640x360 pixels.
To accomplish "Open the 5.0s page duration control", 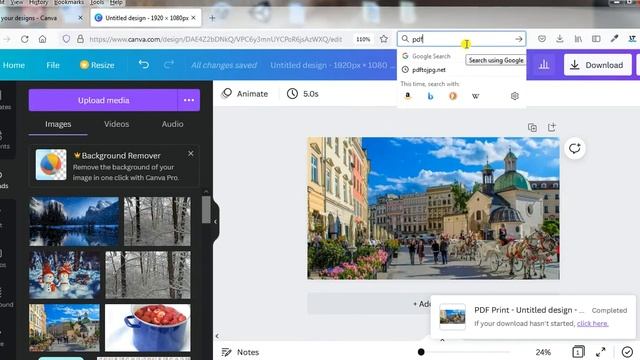I will pos(303,94).
